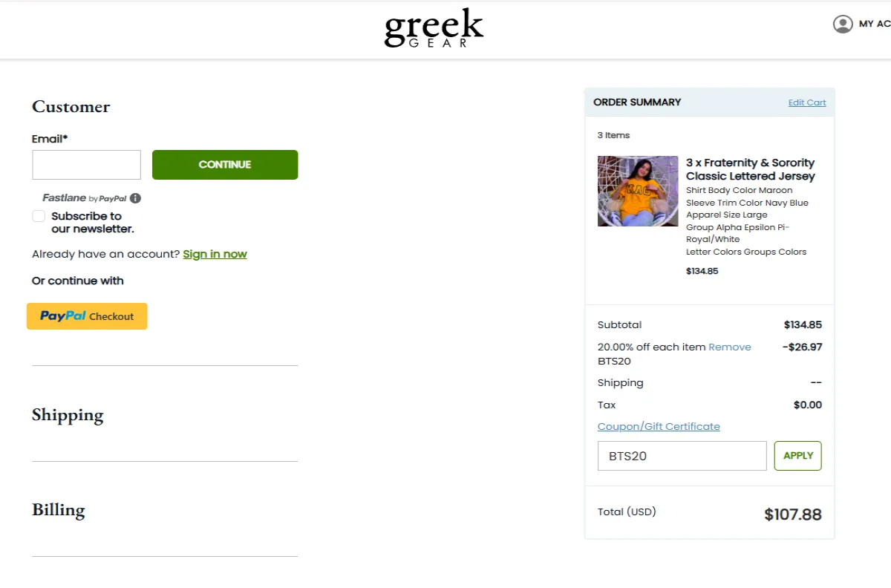This screenshot has width=891, height=588.
Task: Open the Edit Cart link
Action: pos(806,102)
